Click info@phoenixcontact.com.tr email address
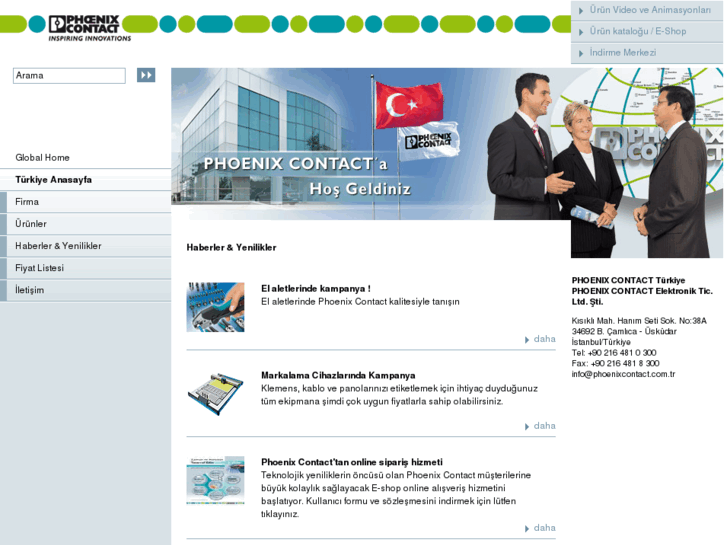Screen dimensions: 727x545 point(623,374)
